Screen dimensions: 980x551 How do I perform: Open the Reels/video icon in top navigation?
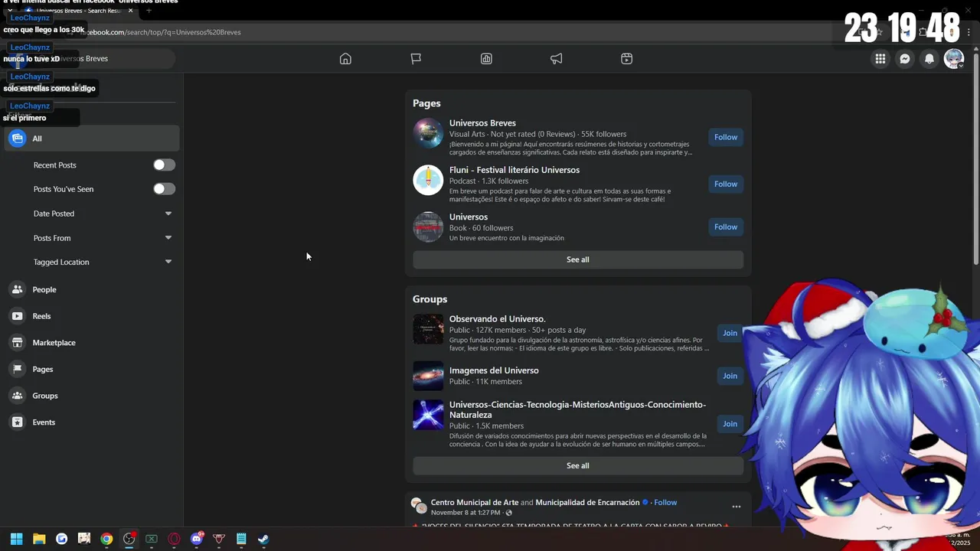[627, 59]
